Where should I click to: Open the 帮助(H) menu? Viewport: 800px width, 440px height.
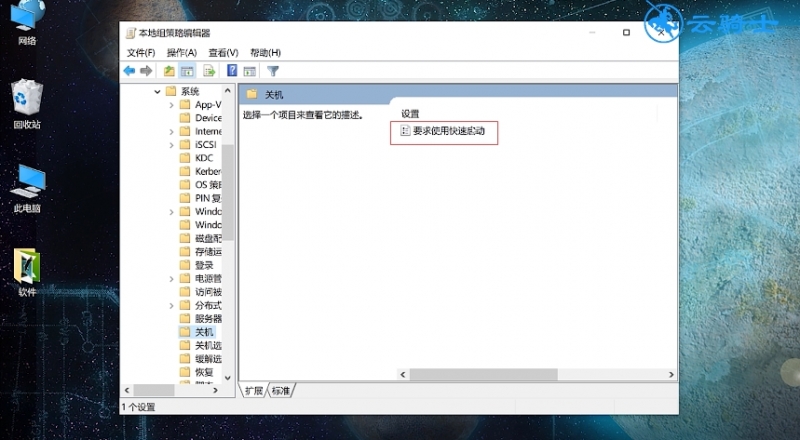pyautogui.click(x=265, y=53)
